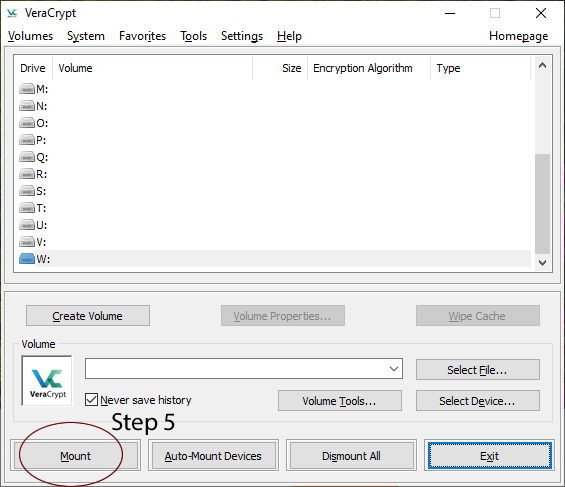Expand the volume path dropdown arrow
565x487 pixels.
[x=394, y=368]
